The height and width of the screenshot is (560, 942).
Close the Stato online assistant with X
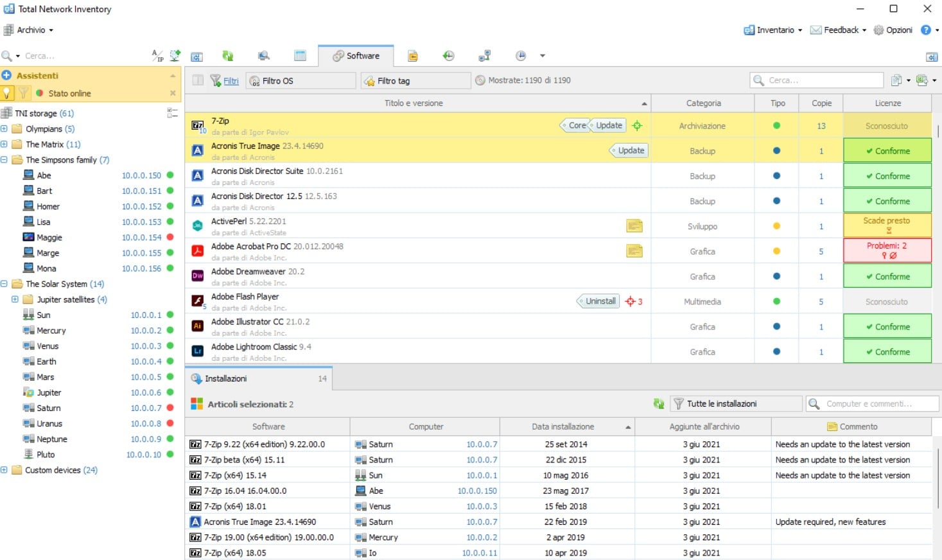pos(173,93)
